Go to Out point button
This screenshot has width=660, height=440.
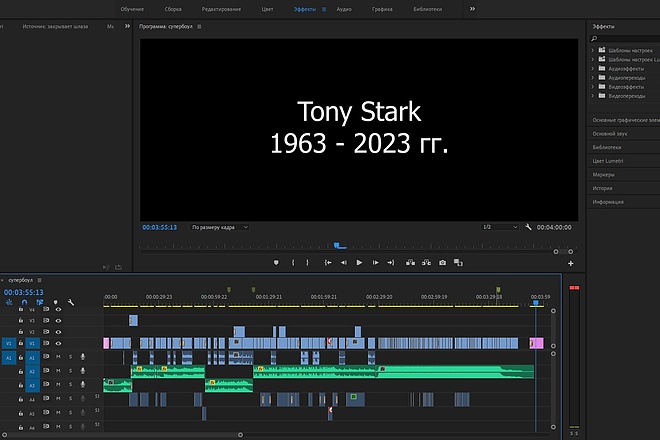pyautogui.click(x=391, y=262)
